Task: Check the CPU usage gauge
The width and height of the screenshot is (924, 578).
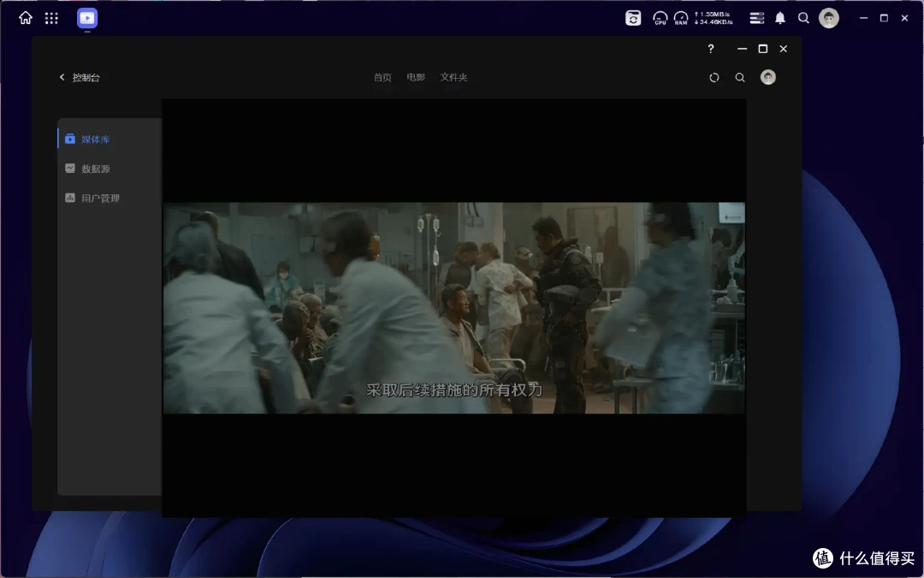Action: [x=660, y=18]
